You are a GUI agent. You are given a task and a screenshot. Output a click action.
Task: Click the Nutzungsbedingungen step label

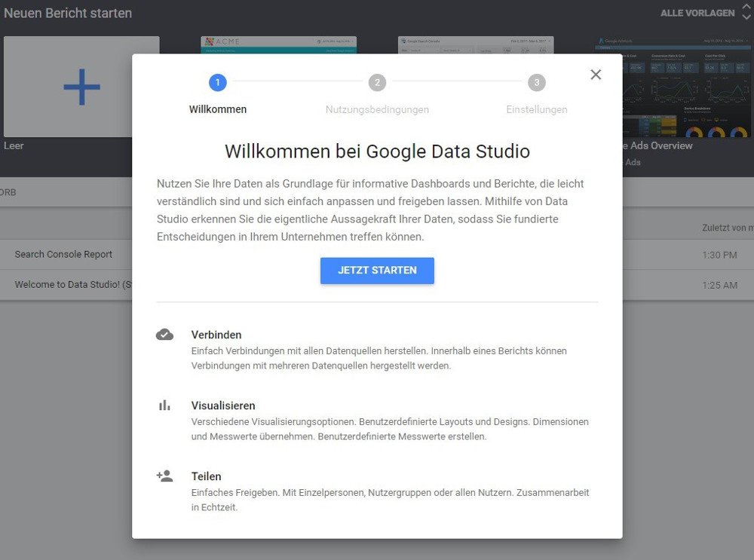point(377,109)
